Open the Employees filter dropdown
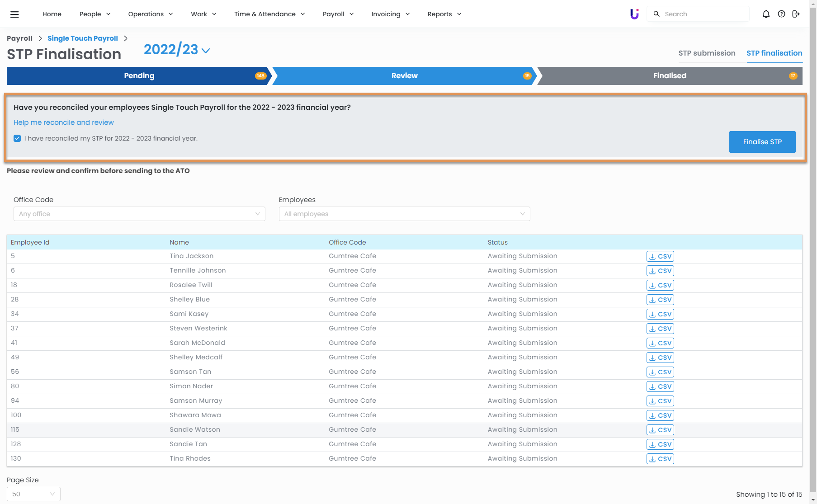 [x=404, y=214]
